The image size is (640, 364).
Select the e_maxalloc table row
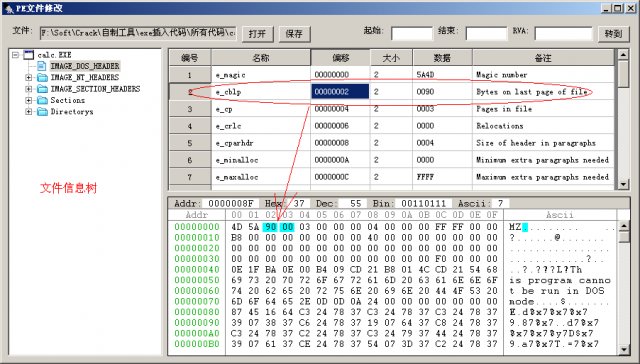click(x=391, y=177)
